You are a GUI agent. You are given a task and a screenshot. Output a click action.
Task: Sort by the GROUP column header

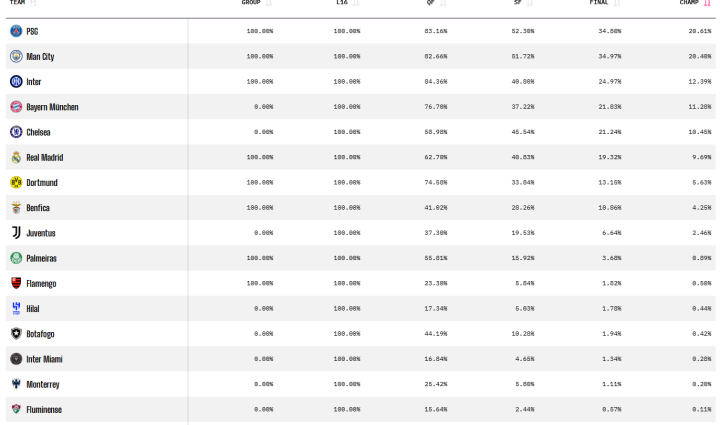pyautogui.click(x=251, y=2)
